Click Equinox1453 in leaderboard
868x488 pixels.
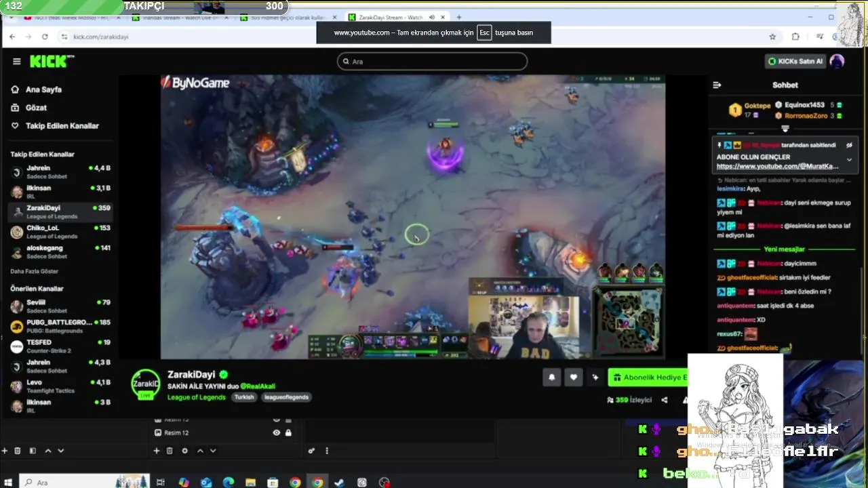coord(804,105)
